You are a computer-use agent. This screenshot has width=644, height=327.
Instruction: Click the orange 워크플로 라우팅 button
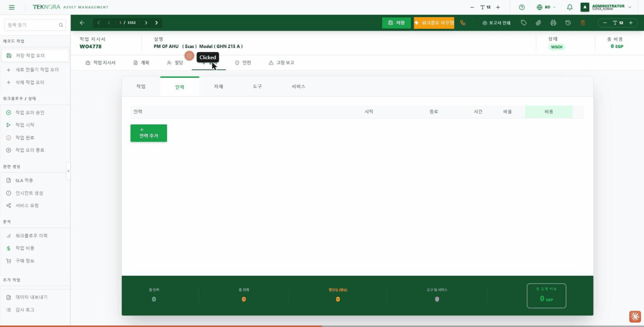click(434, 23)
